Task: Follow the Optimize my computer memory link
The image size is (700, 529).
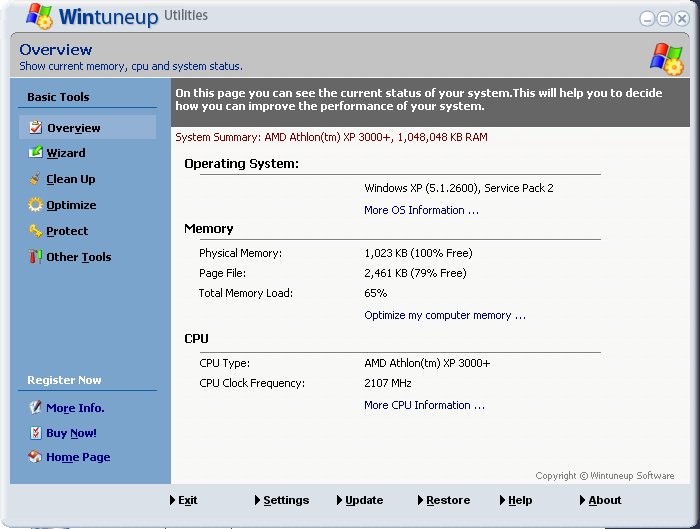Action: tap(445, 315)
